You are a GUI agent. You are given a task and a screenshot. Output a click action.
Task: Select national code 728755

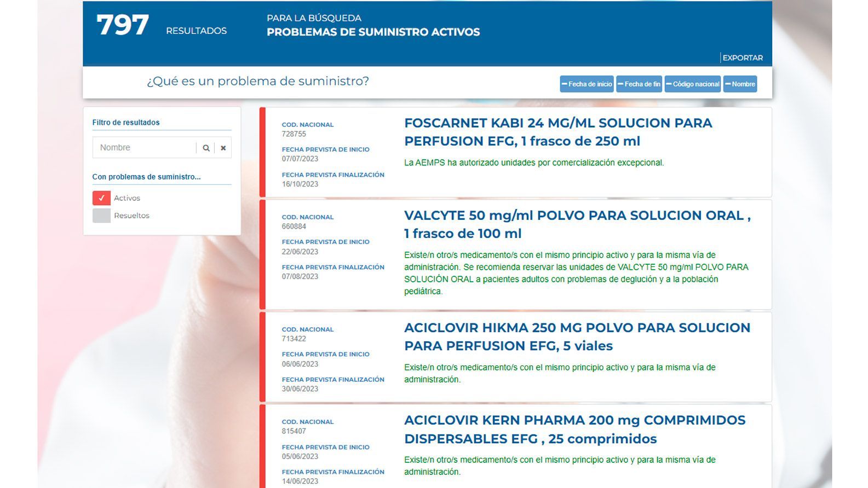[294, 134]
